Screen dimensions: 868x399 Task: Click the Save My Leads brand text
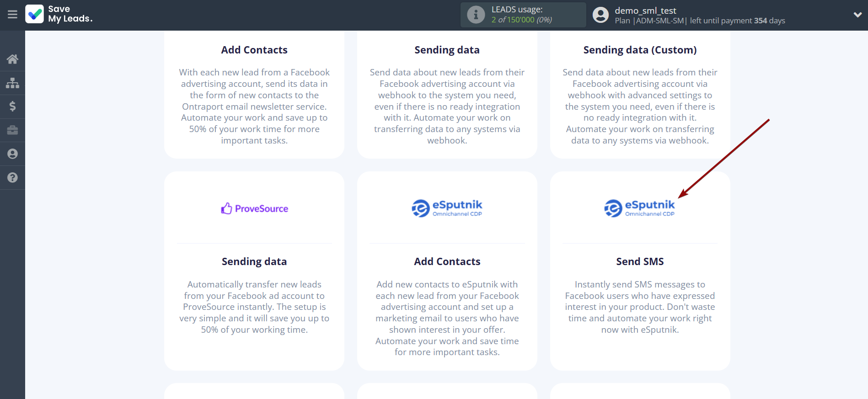(x=70, y=14)
